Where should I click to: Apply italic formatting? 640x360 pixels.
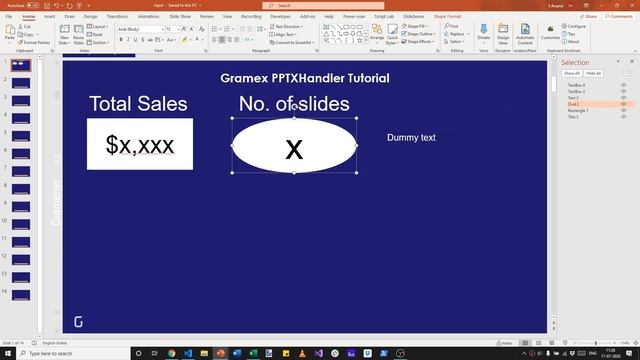128,40
